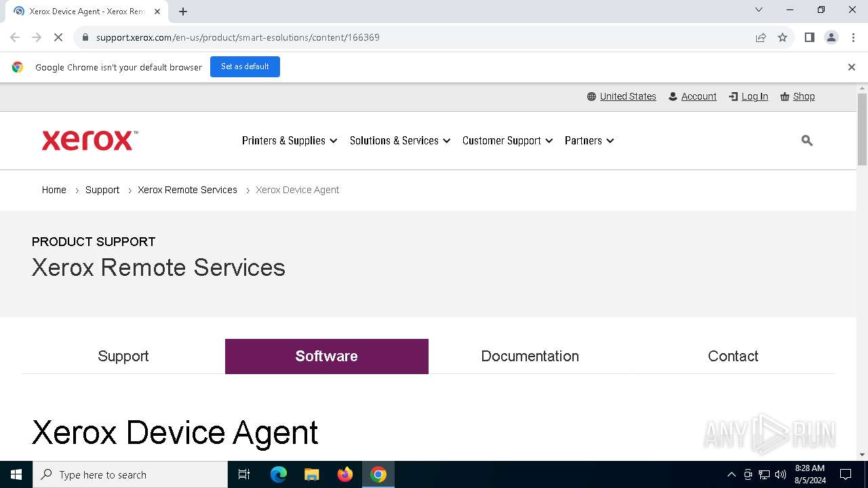The width and height of the screenshot is (868, 488).
Task: Click the Xerox Remote Services heading
Action: 159,267
